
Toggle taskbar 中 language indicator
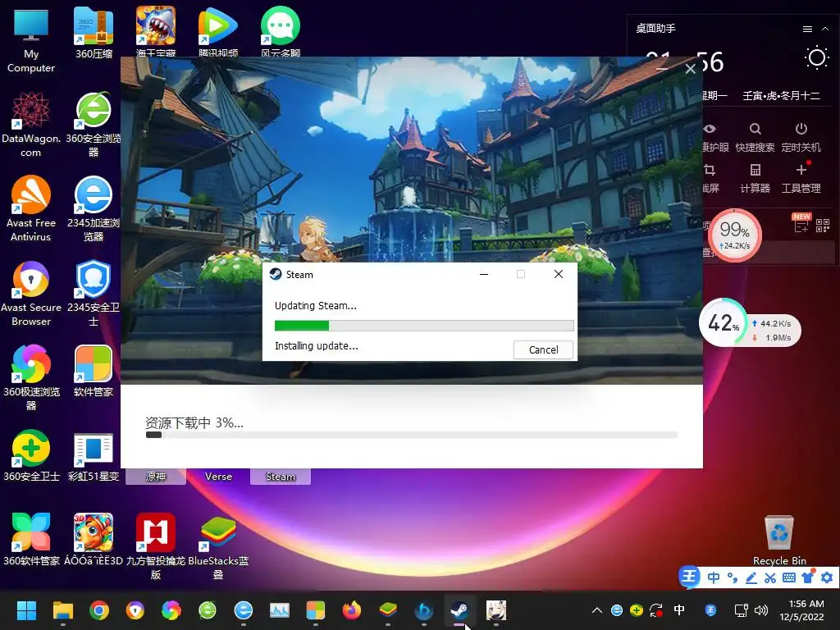(678, 610)
